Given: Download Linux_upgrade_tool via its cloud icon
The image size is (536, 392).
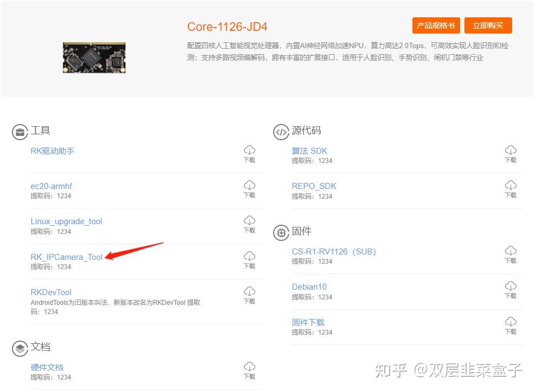Looking at the screenshot, I should tap(249, 220).
